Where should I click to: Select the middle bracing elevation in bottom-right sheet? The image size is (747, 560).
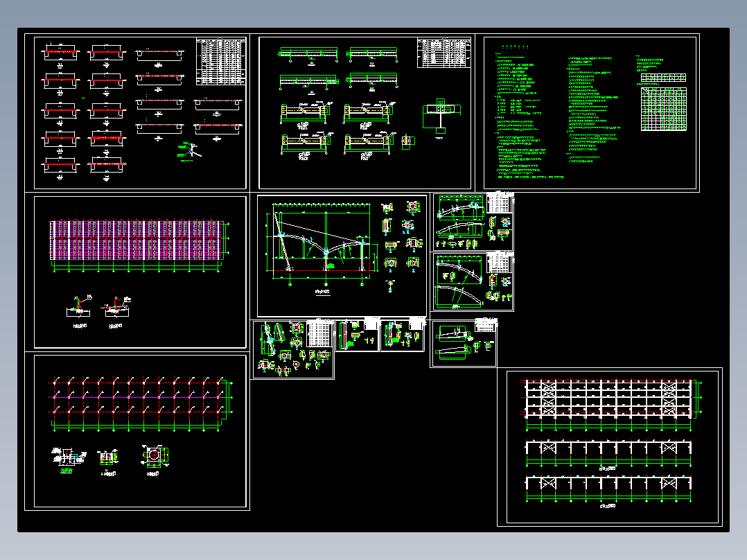point(609,454)
